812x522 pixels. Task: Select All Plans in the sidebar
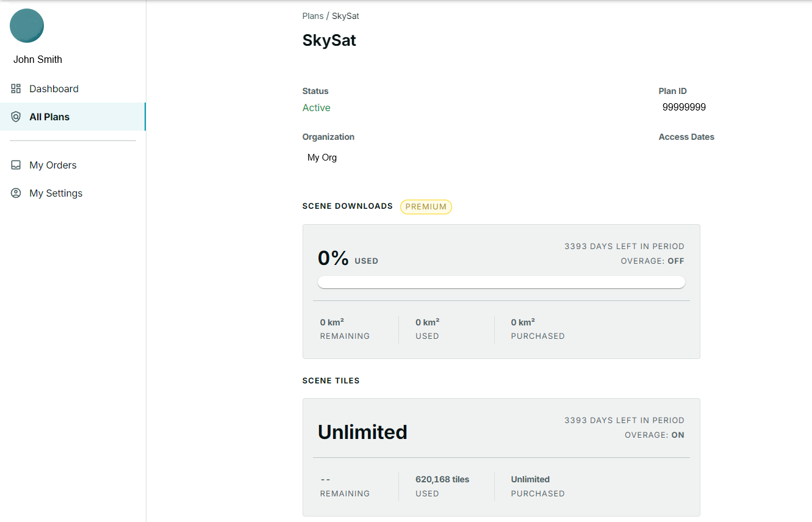tap(73, 117)
